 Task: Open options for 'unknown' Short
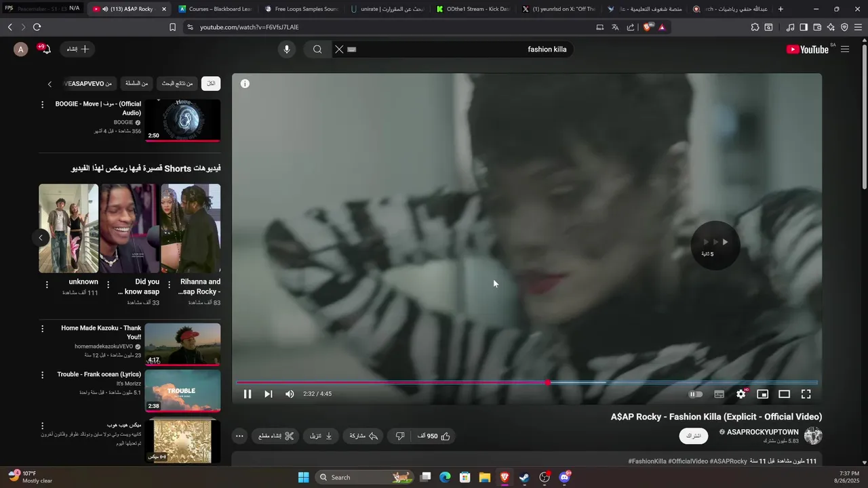pos(47,285)
